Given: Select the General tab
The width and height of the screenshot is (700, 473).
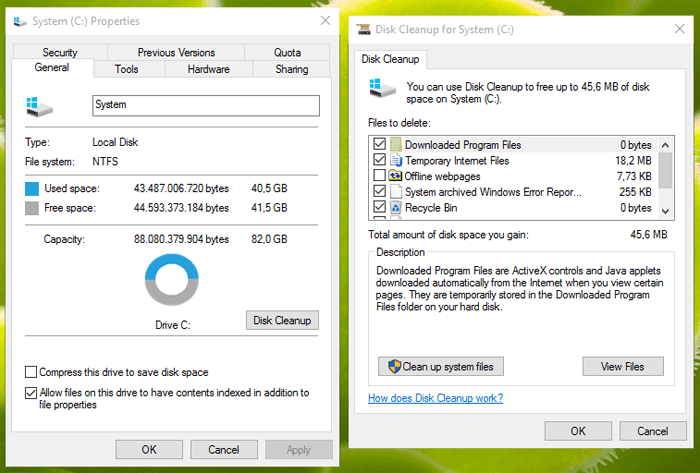Looking at the screenshot, I should (52, 68).
